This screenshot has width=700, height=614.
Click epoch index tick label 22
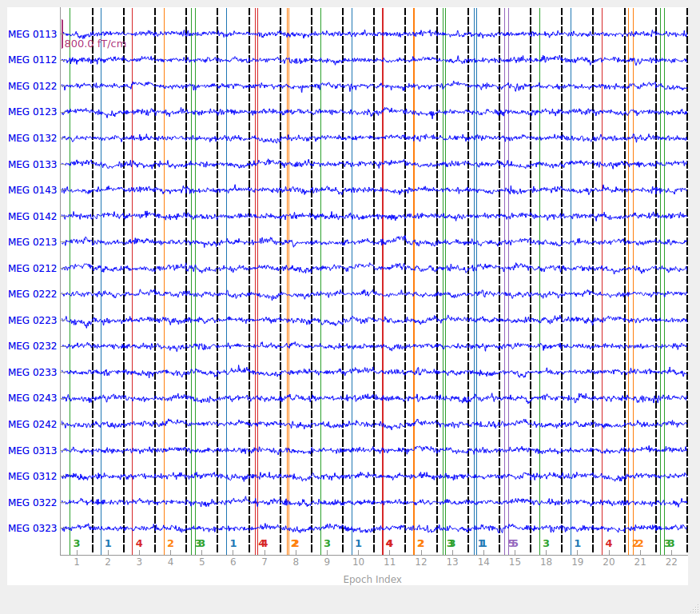point(671,562)
